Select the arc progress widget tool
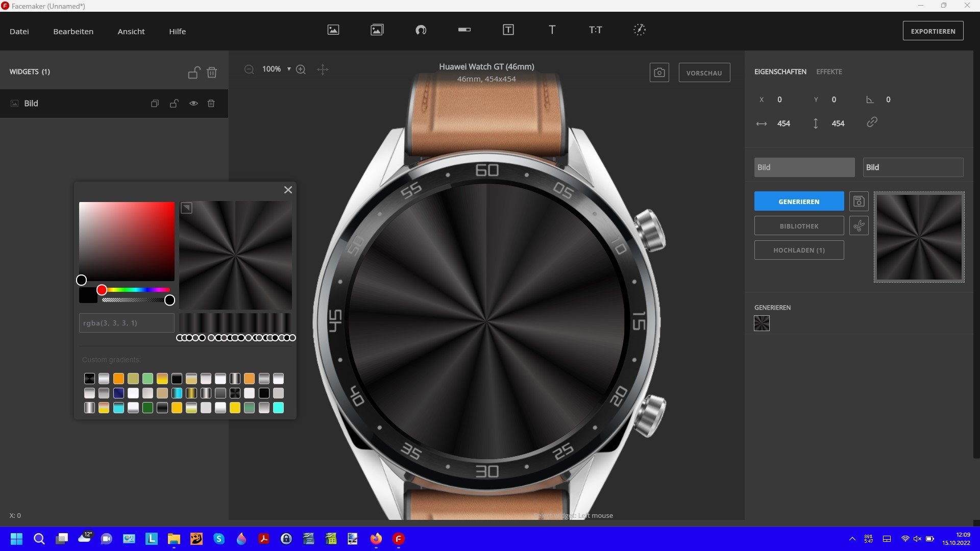Image resolution: width=980 pixels, height=551 pixels. pos(421,30)
